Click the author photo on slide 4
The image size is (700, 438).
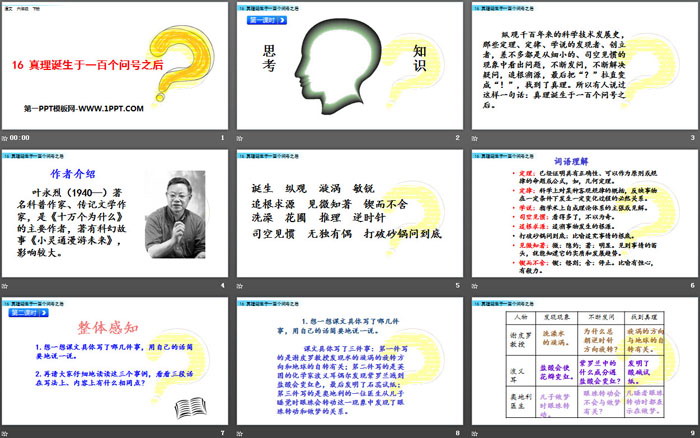[x=175, y=214]
